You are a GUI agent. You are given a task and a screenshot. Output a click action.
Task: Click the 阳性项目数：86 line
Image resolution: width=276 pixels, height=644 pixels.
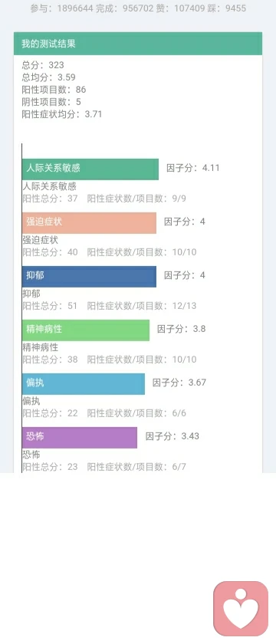(x=54, y=90)
